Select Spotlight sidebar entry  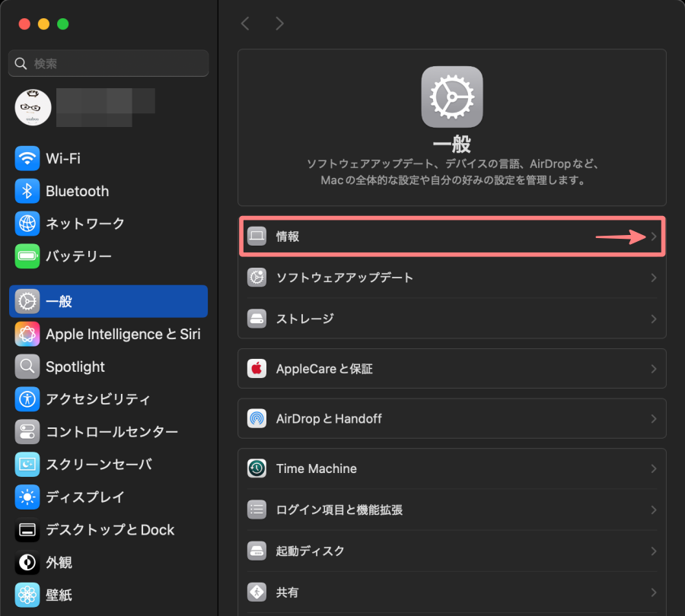pyautogui.click(x=108, y=367)
